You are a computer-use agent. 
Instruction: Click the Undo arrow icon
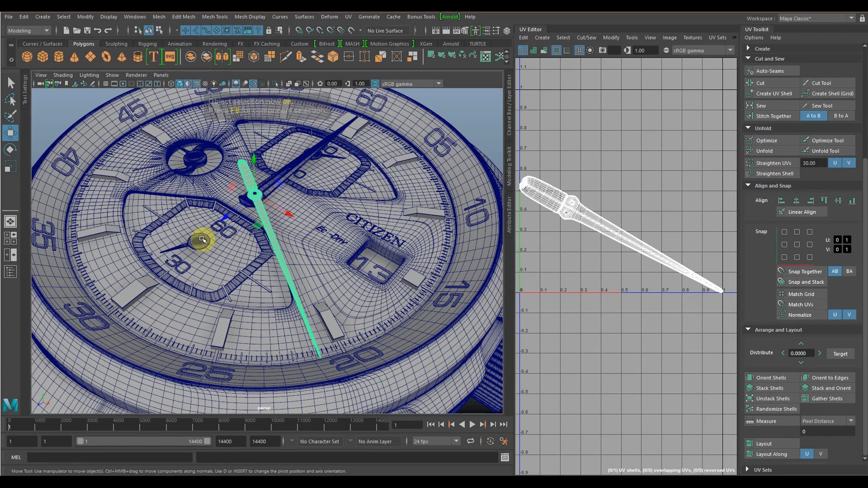(x=98, y=30)
